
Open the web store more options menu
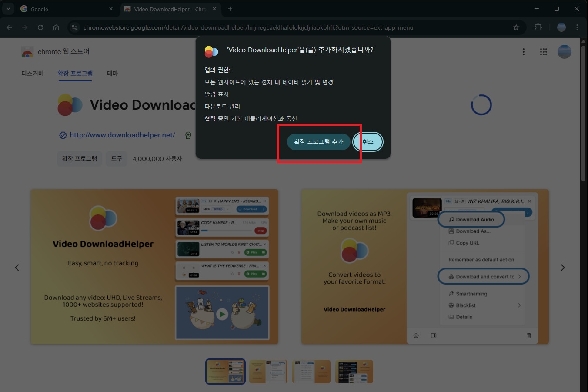pyautogui.click(x=524, y=52)
